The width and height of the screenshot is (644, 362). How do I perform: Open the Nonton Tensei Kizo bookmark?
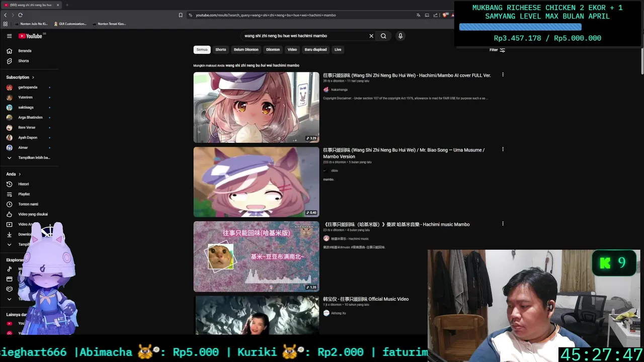pyautogui.click(x=109, y=24)
